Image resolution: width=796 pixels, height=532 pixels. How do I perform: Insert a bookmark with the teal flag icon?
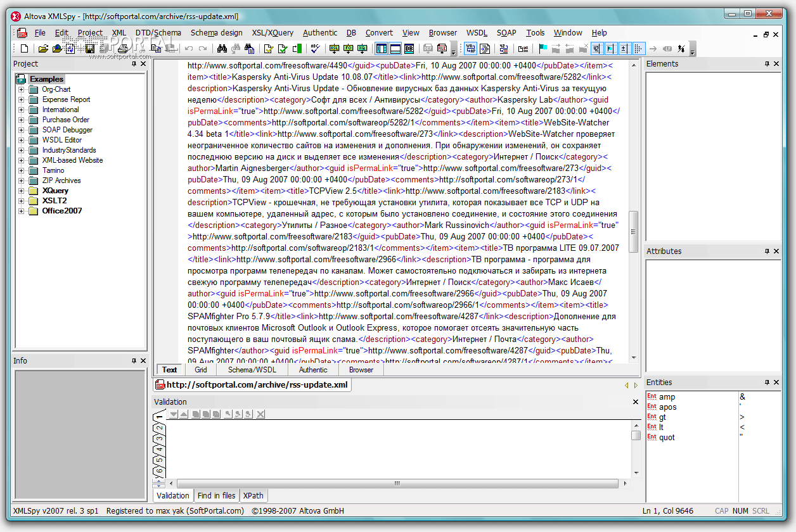(x=543, y=49)
